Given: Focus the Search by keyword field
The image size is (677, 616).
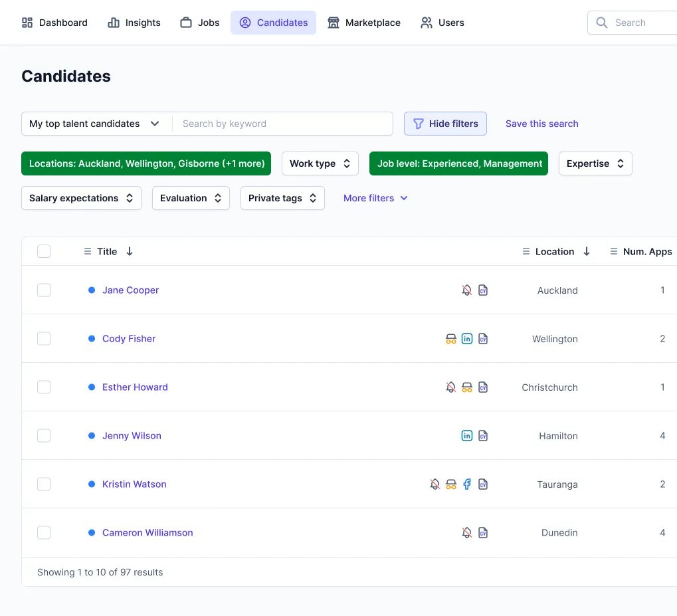Looking at the screenshot, I should tap(282, 124).
